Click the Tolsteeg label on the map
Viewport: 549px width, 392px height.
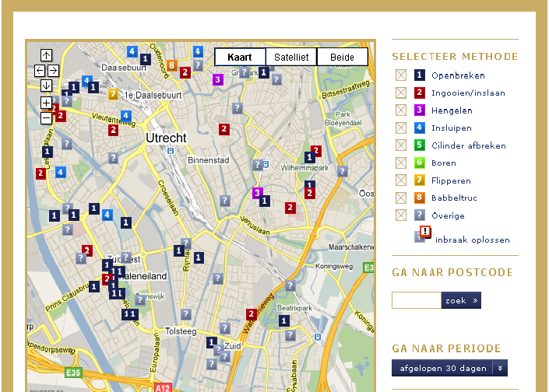[181, 331]
